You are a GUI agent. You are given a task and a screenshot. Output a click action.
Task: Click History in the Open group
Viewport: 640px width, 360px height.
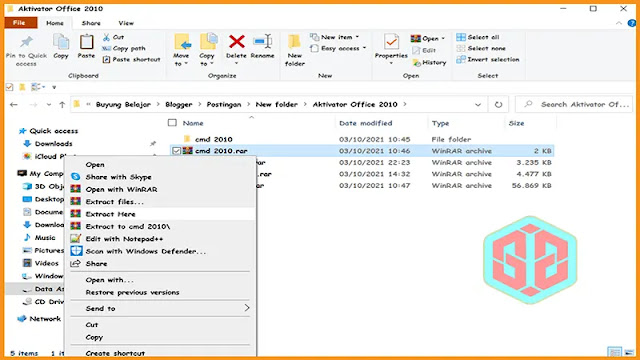click(429, 62)
